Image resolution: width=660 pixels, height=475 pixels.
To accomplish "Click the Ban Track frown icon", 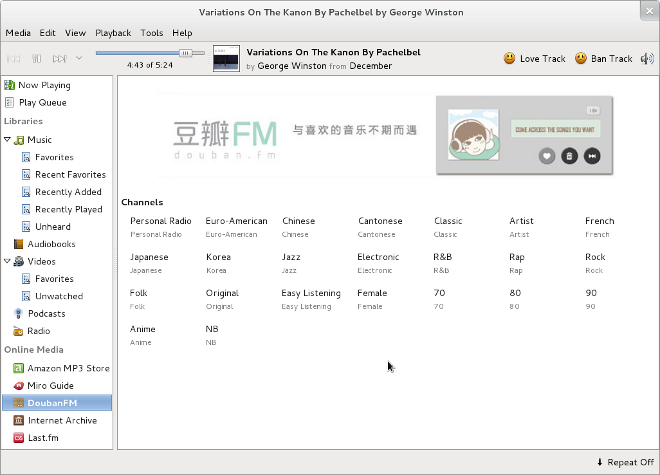I will point(580,59).
